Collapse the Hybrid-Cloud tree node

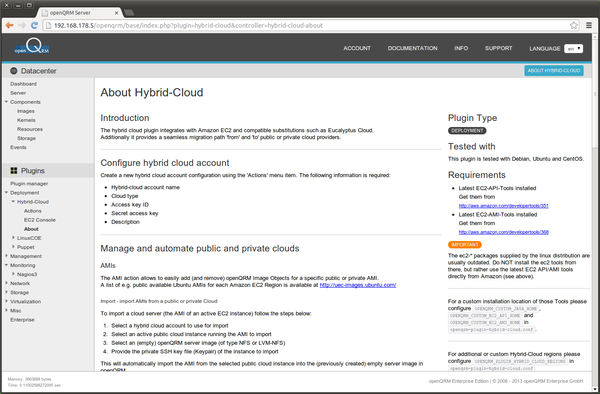click(13, 201)
